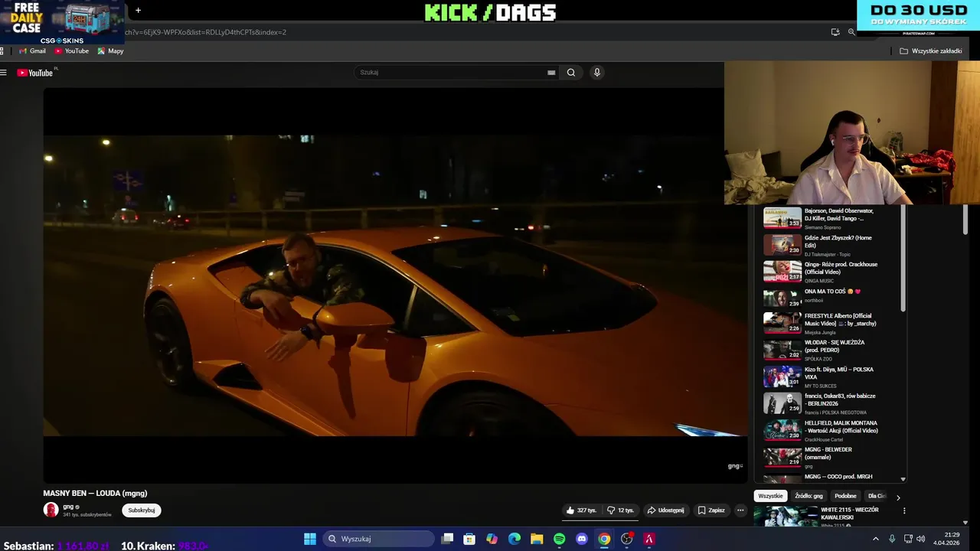
Task: Open a new browser tab
Action: [138, 11]
